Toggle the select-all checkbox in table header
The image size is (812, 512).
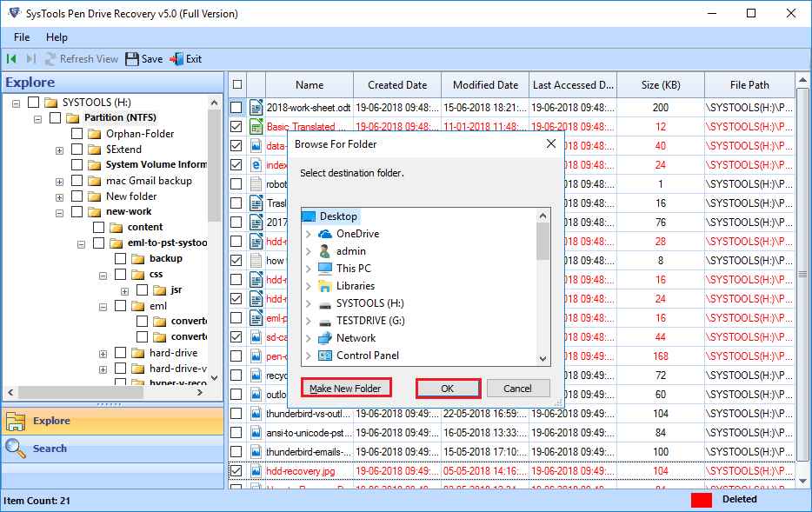(237, 84)
